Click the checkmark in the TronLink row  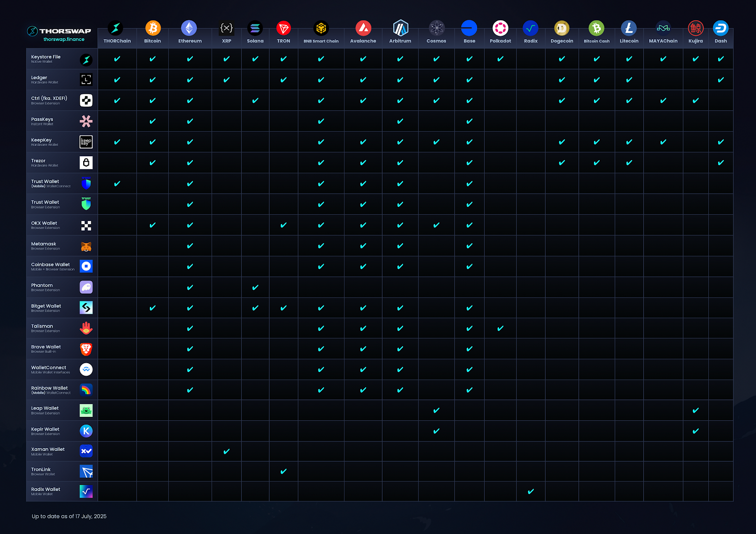click(283, 471)
